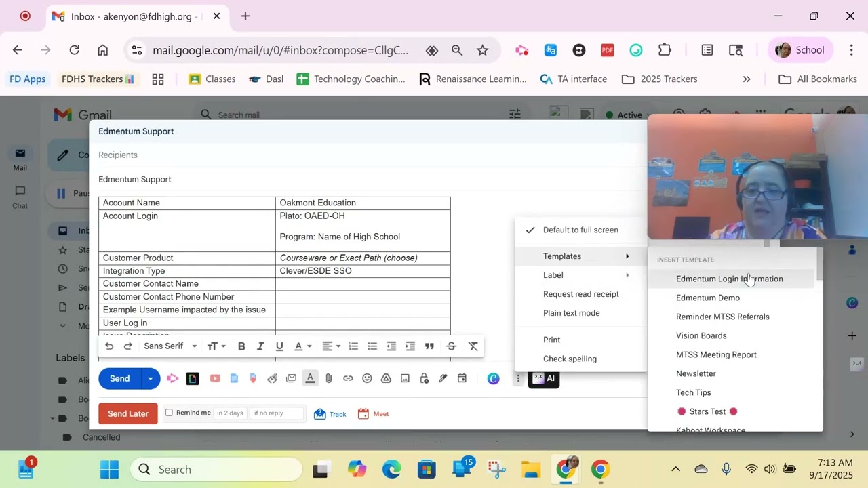This screenshot has height=488, width=868.
Task: Bookmark this page with star icon
Action: click(483, 50)
